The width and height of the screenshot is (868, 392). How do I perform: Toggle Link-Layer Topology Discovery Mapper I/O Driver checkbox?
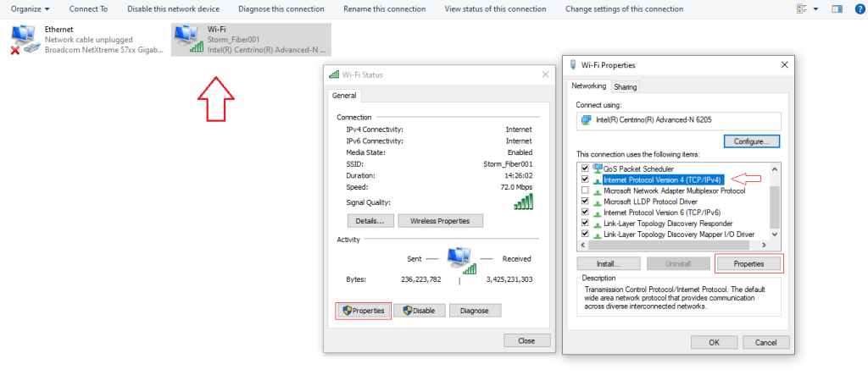click(585, 235)
